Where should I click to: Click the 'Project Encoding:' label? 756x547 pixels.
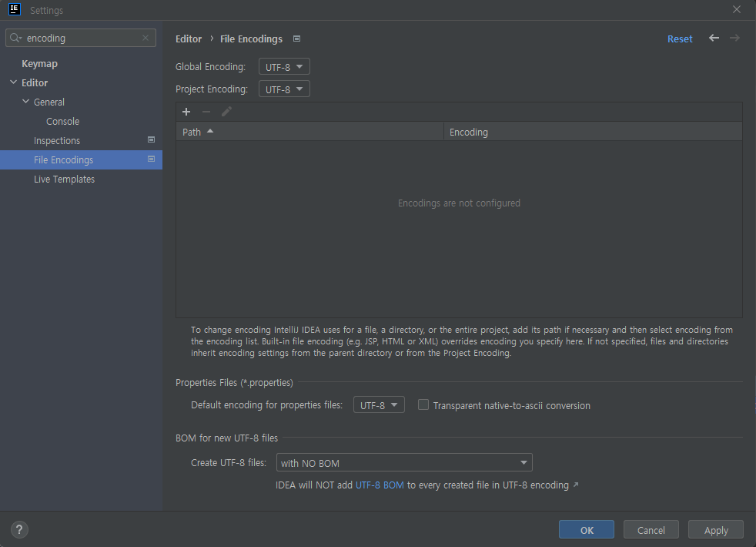click(x=212, y=89)
